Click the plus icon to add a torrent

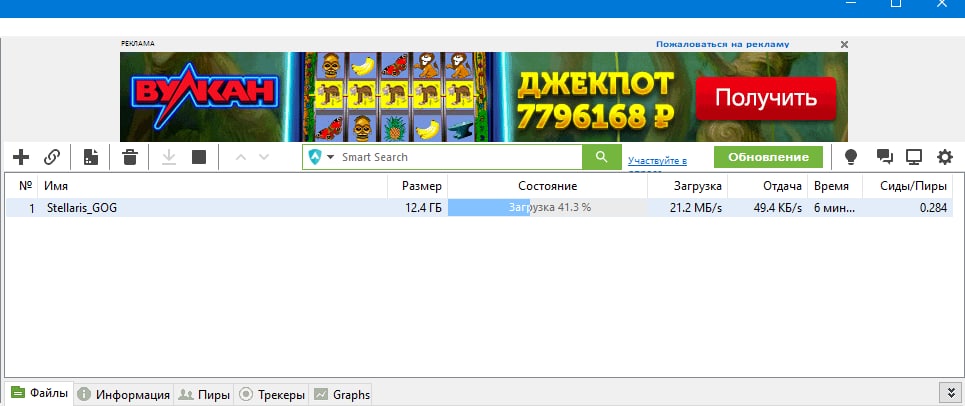click(21, 157)
